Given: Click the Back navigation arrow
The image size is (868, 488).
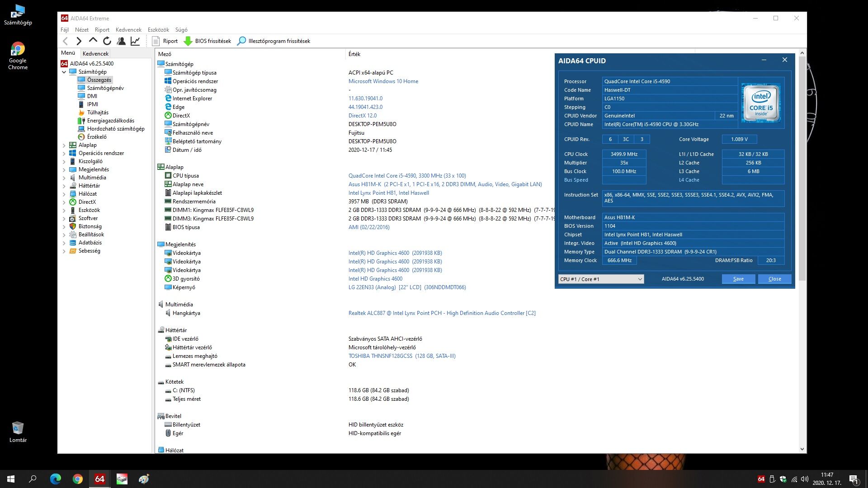Looking at the screenshot, I should (66, 41).
